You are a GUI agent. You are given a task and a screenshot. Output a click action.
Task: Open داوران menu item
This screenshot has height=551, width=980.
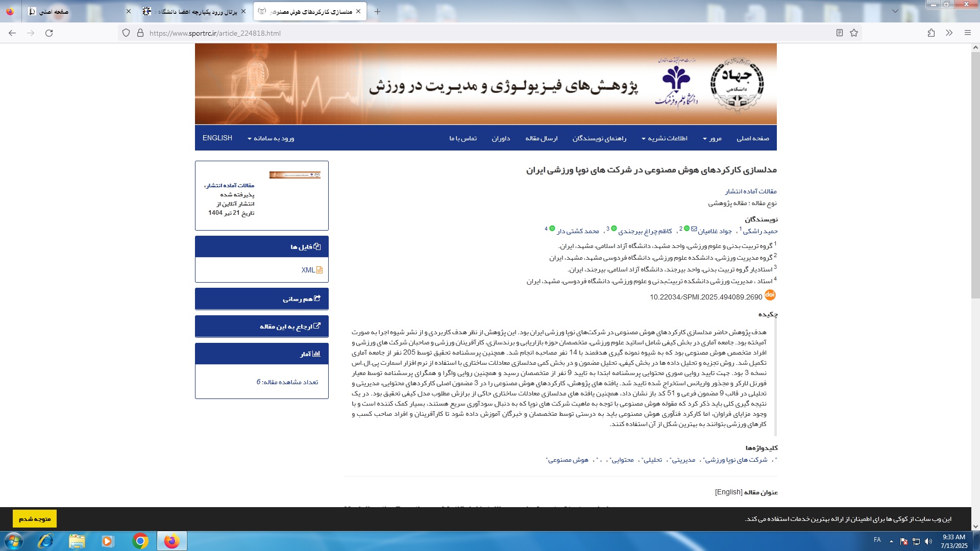(501, 138)
